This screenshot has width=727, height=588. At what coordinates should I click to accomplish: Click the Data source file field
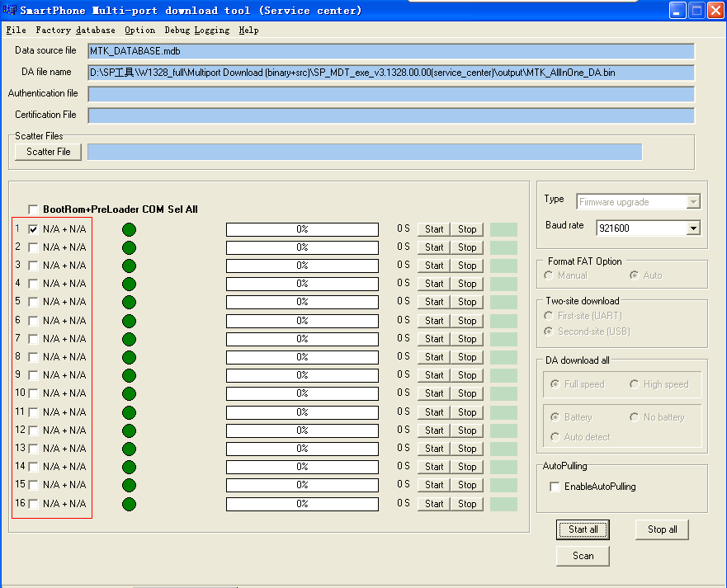click(x=391, y=51)
